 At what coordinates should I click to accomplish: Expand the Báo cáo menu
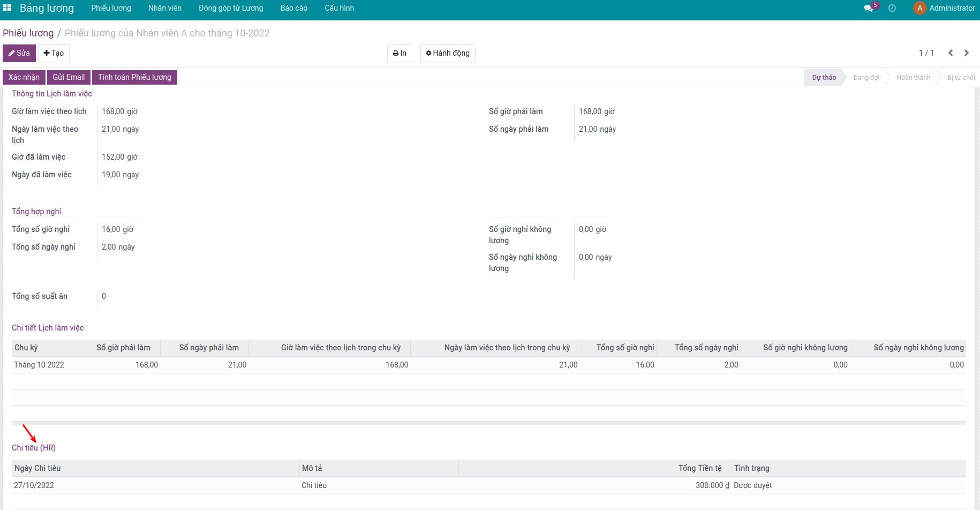[293, 8]
